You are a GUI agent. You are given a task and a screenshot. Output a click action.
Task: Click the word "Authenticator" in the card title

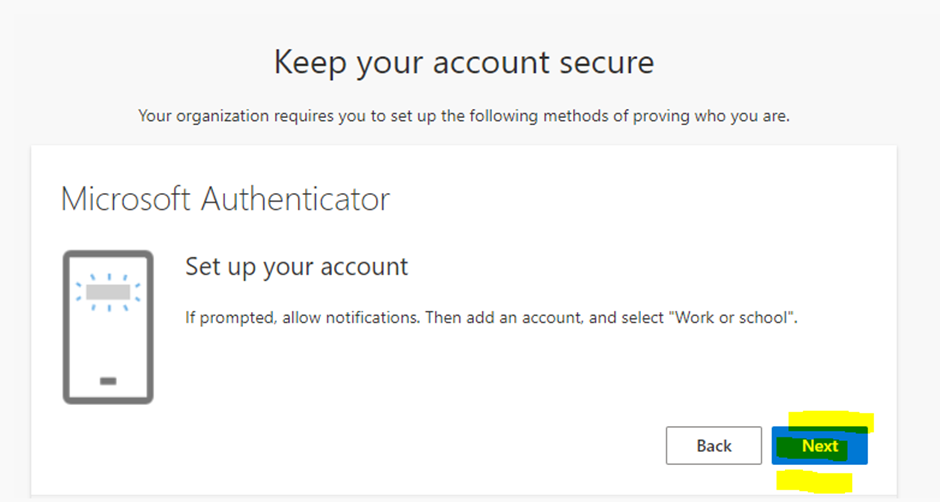(296, 198)
